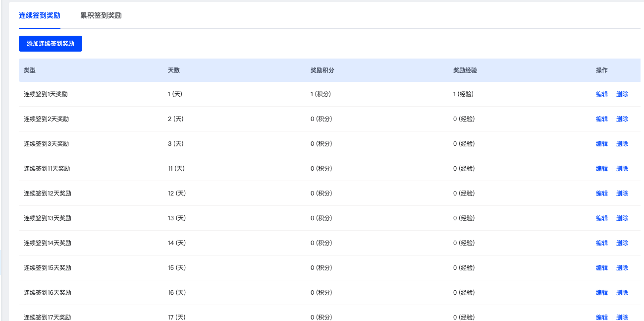
Task: Edit the 连续签到16天奖励 row
Action: [601, 293]
